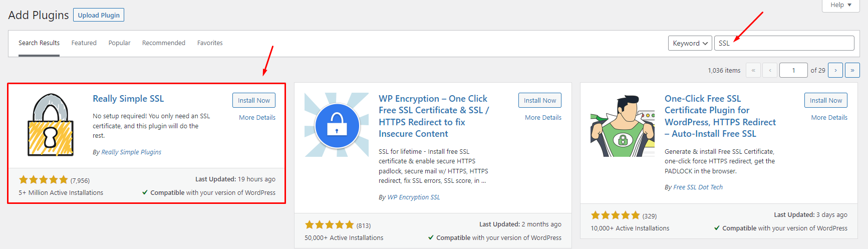Click the One-Click Free SSL star rating
Viewport: 868px width, 249px height.
click(616, 215)
